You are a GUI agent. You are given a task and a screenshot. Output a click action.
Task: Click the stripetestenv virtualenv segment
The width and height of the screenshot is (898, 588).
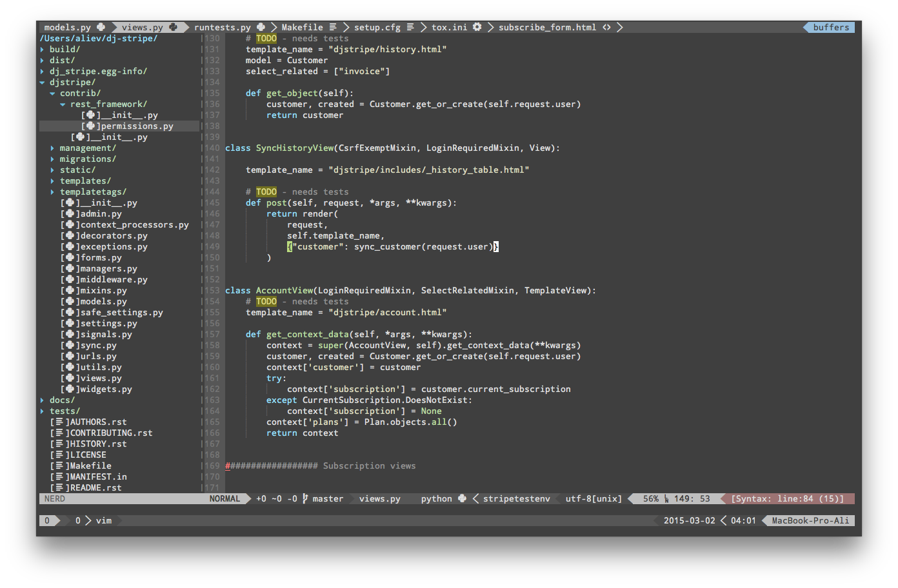coord(517,498)
